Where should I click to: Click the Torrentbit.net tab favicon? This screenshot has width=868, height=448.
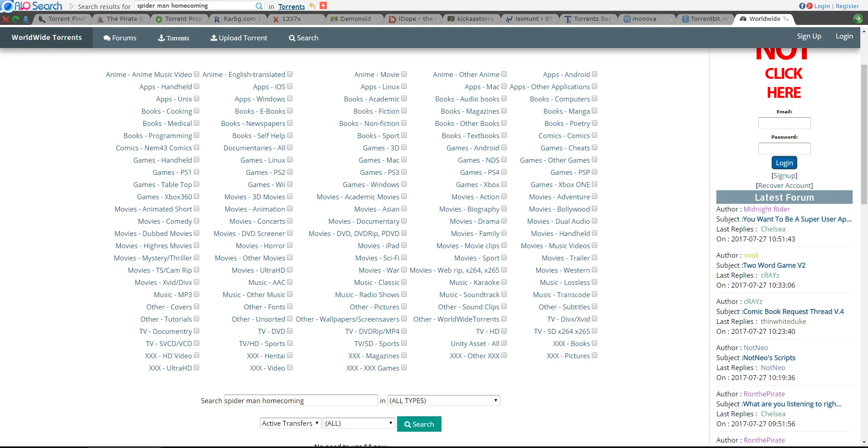pyautogui.click(x=686, y=19)
